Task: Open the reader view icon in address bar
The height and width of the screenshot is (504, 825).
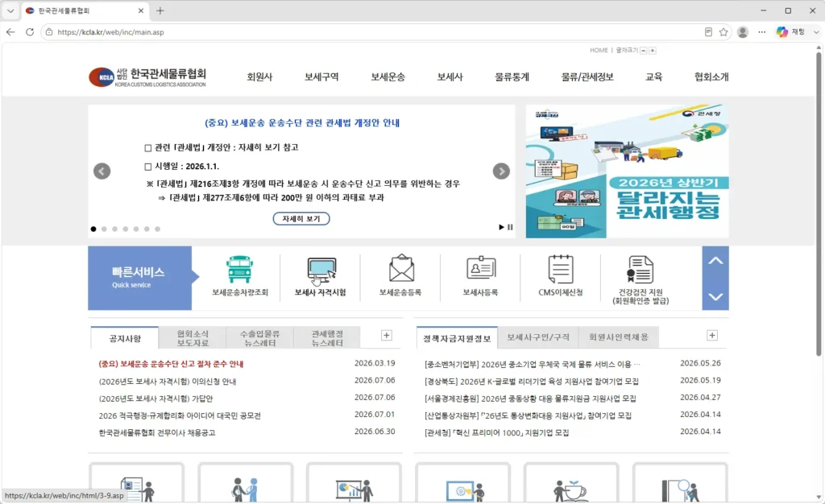Action: click(x=708, y=32)
